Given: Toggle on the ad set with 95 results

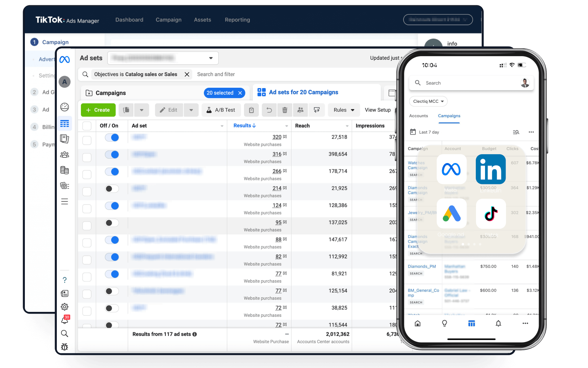Looking at the screenshot, I should click(112, 223).
